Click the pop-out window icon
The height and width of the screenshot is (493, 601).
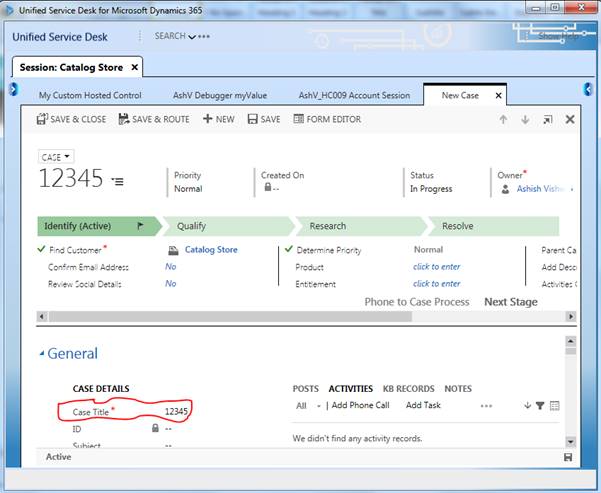(548, 120)
